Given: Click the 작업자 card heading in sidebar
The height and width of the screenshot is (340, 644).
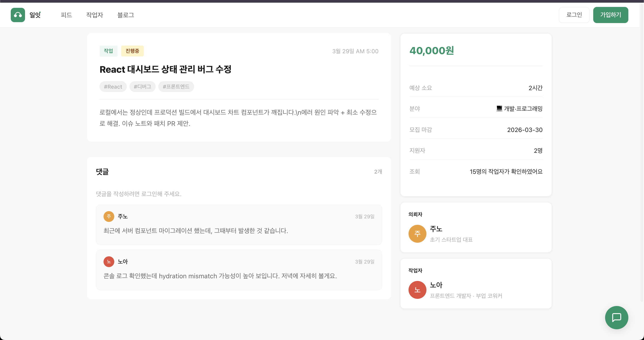Looking at the screenshot, I should click(415, 270).
